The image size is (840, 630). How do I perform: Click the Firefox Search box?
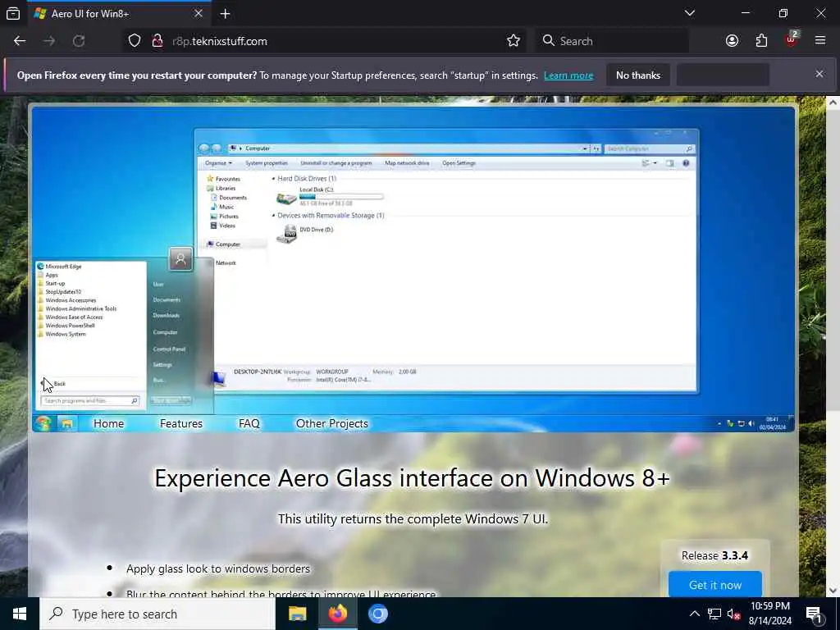(x=612, y=41)
